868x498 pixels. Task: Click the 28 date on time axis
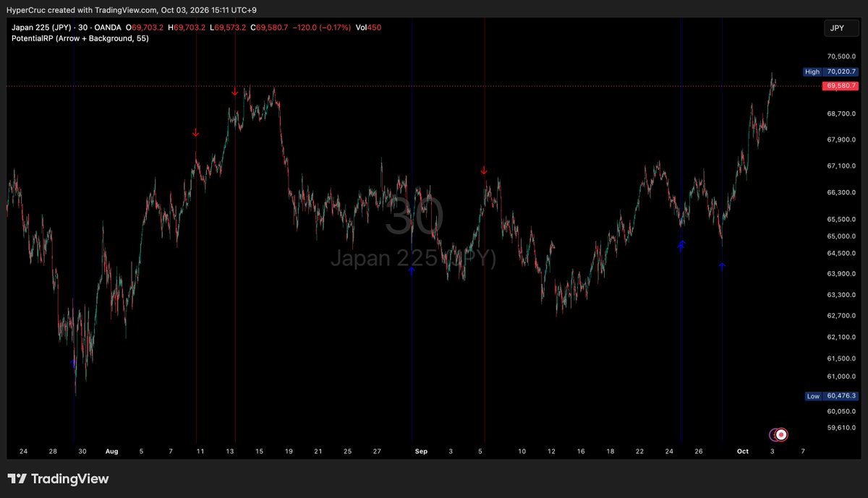53,451
